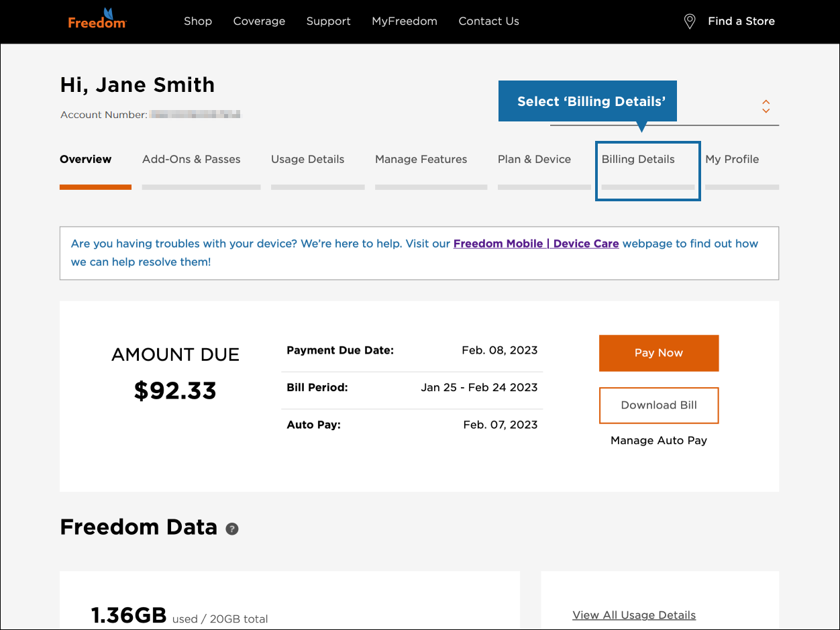The width and height of the screenshot is (840, 630).
Task: Follow the Freedom Mobile Device Care link
Action: click(x=535, y=244)
